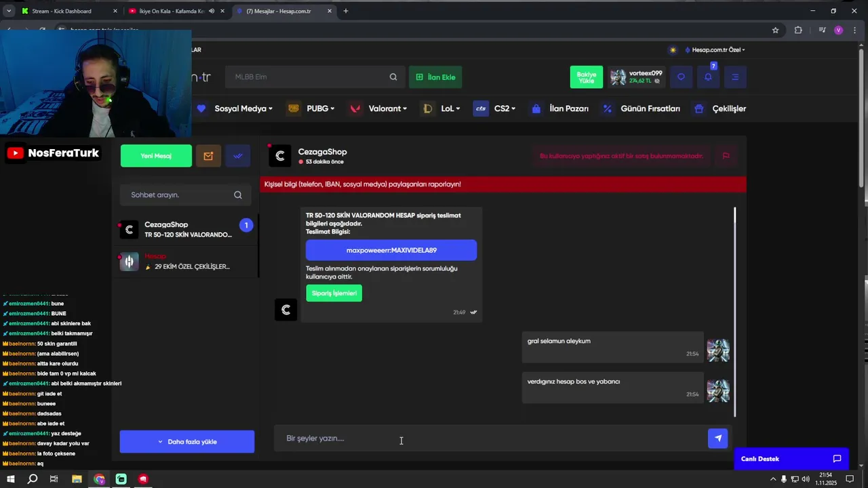Send the message with the paper plane button
This screenshot has width=868, height=488.
(718, 439)
